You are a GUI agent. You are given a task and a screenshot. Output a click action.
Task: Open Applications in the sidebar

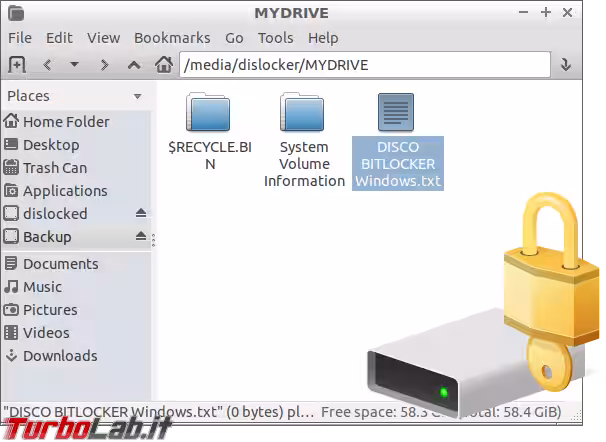tap(76, 191)
